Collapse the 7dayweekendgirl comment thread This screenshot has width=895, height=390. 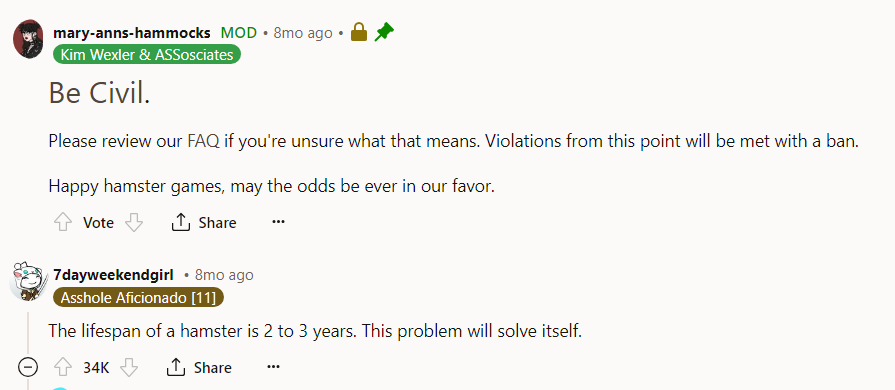pyautogui.click(x=28, y=367)
